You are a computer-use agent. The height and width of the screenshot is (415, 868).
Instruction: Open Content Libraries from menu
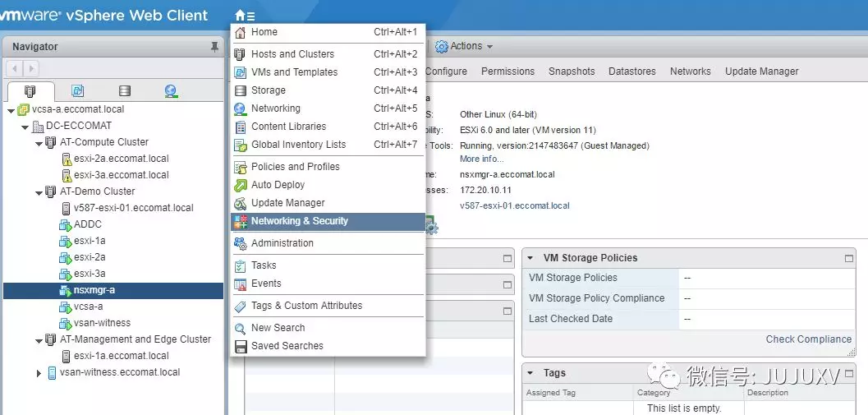point(328,127)
